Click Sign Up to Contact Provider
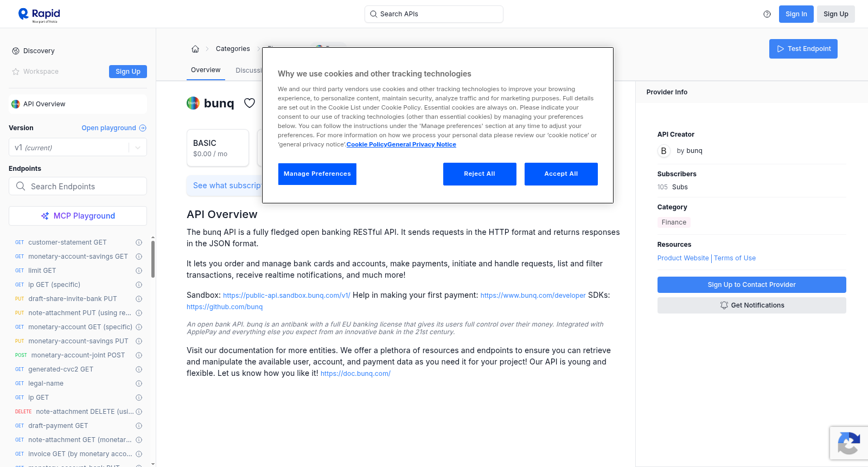The width and height of the screenshot is (868, 467). [x=752, y=285]
